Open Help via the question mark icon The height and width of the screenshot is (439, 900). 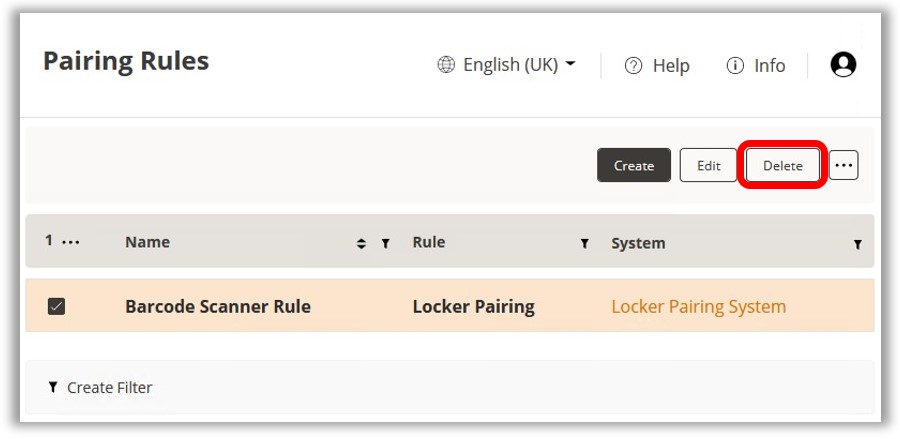click(633, 66)
